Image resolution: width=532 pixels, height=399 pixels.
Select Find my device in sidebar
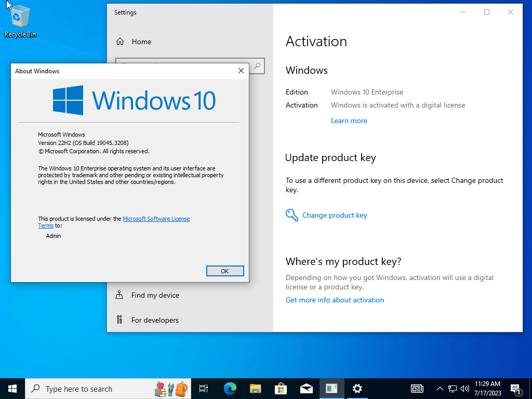(155, 295)
